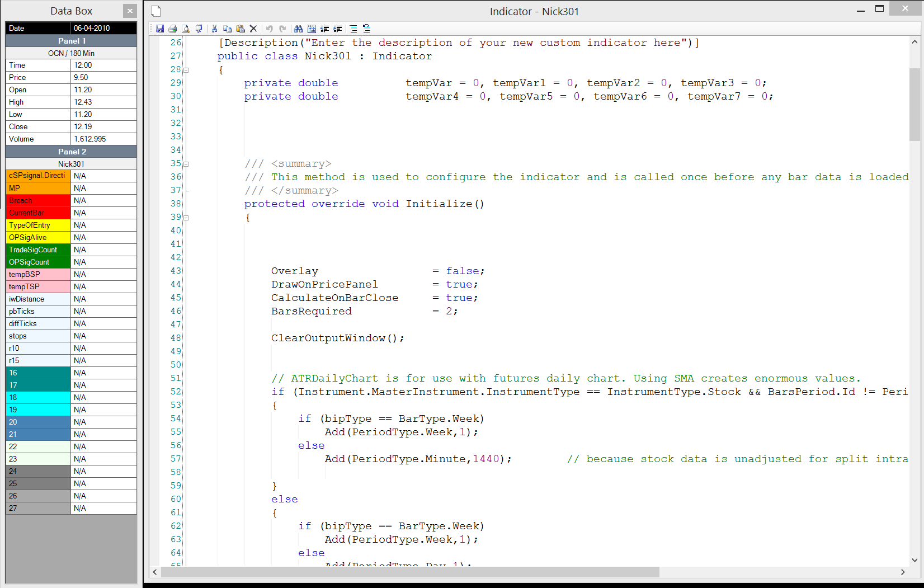Click BarsRequired in the code
This screenshot has width=924, height=588.
point(312,311)
